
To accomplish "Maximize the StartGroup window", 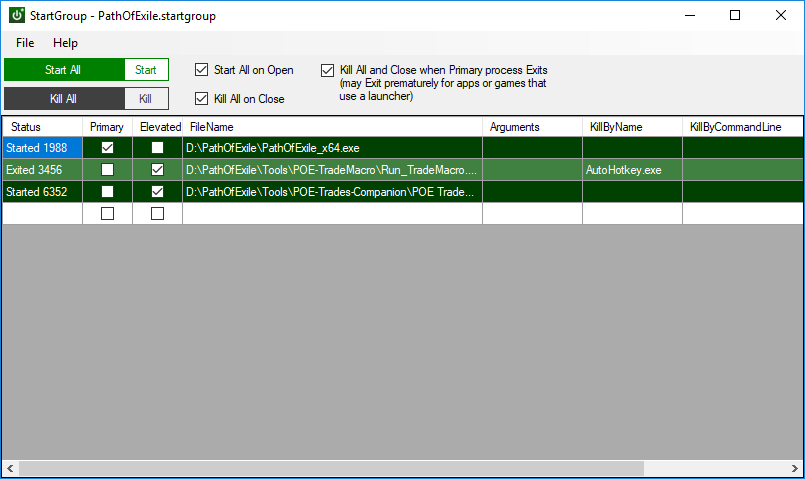I will point(735,15).
